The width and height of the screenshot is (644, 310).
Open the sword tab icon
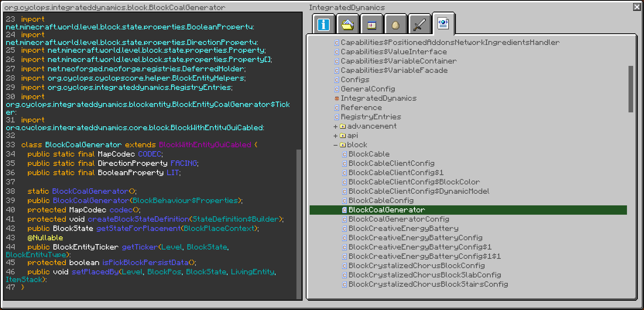420,25
